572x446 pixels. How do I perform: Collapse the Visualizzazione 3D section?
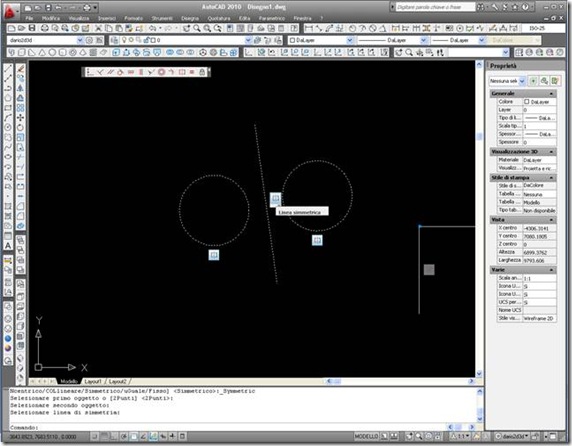[551, 152]
